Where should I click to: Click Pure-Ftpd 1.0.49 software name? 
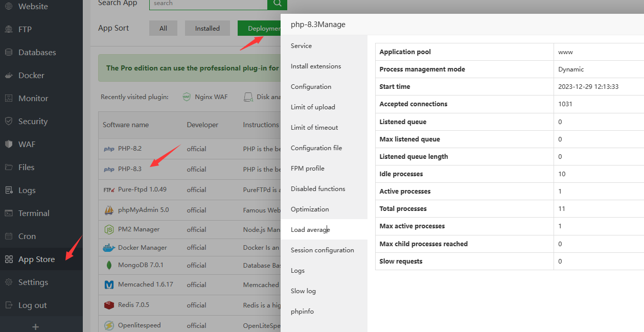click(142, 189)
